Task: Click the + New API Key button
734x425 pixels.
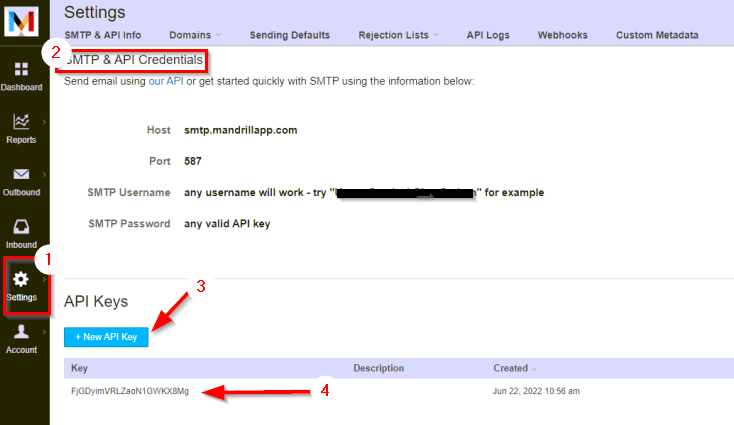Action: (106, 337)
